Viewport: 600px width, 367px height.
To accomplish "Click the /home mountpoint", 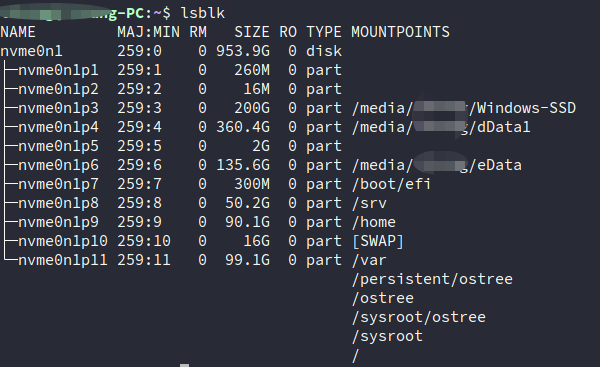I will [x=373, y=222].
